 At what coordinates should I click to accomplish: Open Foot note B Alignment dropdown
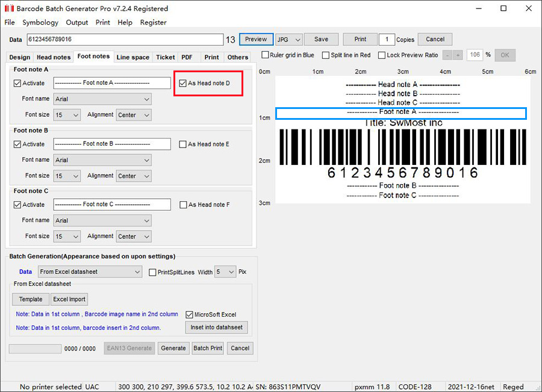[134, 176]
